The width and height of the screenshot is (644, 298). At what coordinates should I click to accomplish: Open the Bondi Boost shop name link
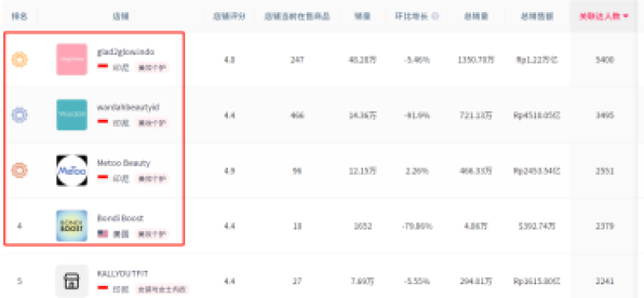click(x=120, y=218)
